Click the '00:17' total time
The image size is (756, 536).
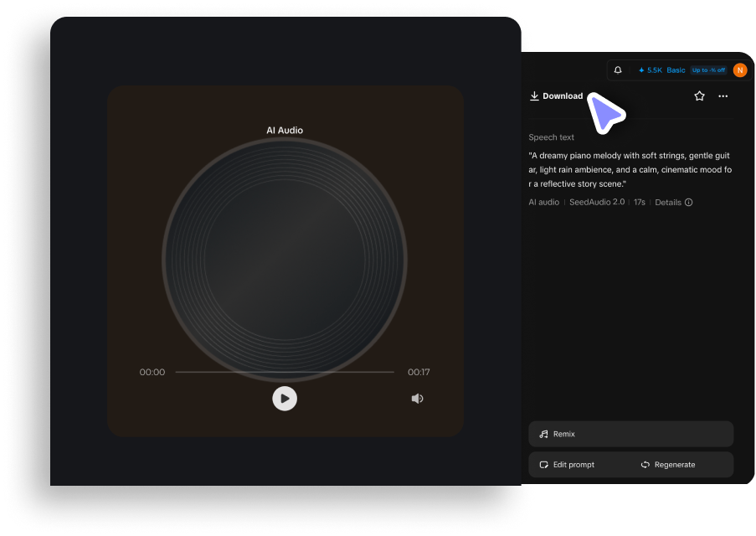(419, 372)
